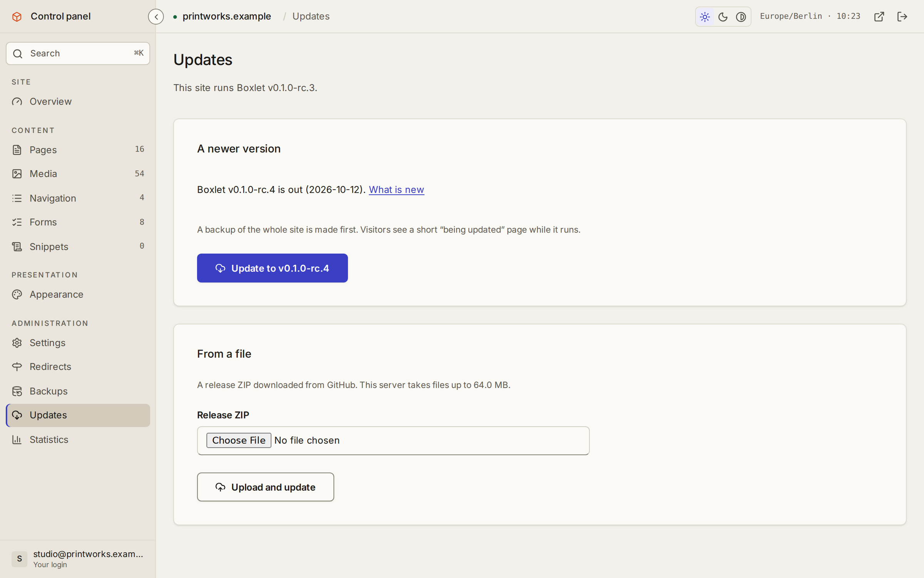Click the Pages document icon

(17, 150)
